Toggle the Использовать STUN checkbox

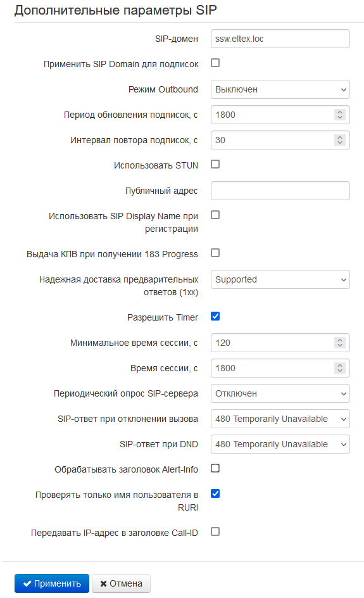215,164
